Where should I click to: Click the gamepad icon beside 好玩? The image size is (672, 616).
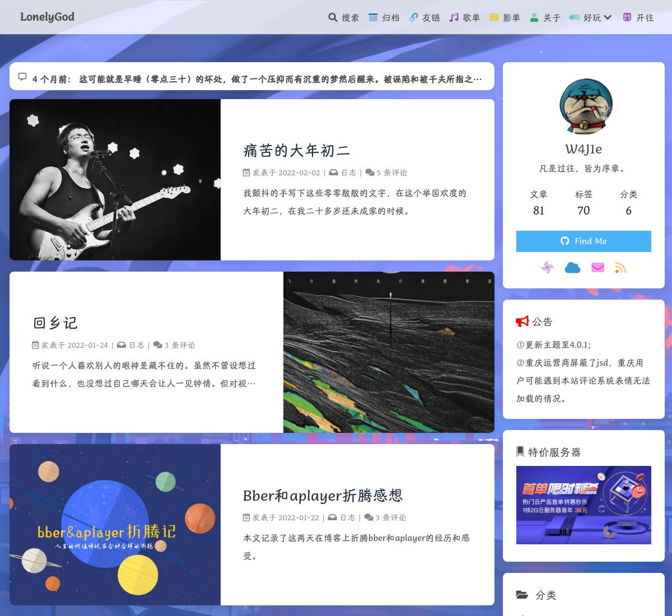click(575, 17)
